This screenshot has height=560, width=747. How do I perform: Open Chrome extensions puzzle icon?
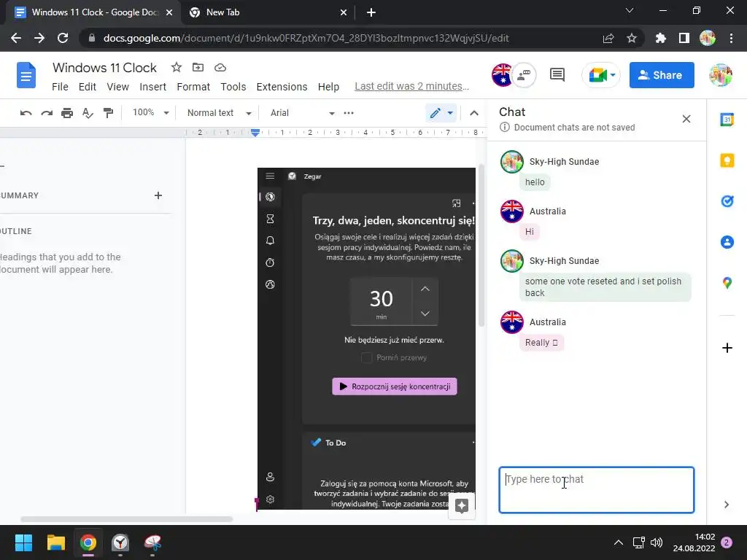click(x=660, y=38)
